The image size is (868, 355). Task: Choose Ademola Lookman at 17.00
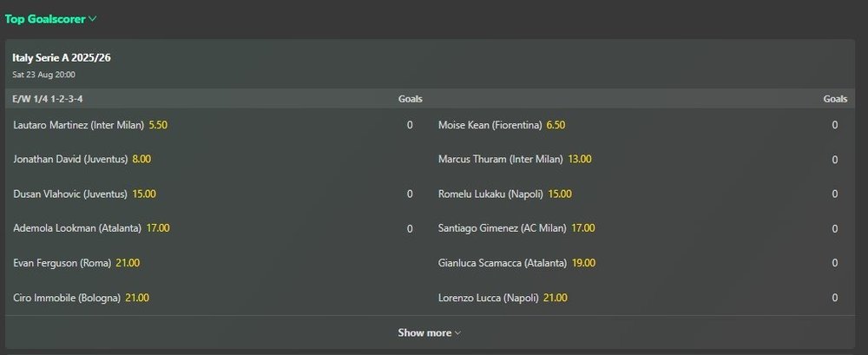click(x=158, y=228)
